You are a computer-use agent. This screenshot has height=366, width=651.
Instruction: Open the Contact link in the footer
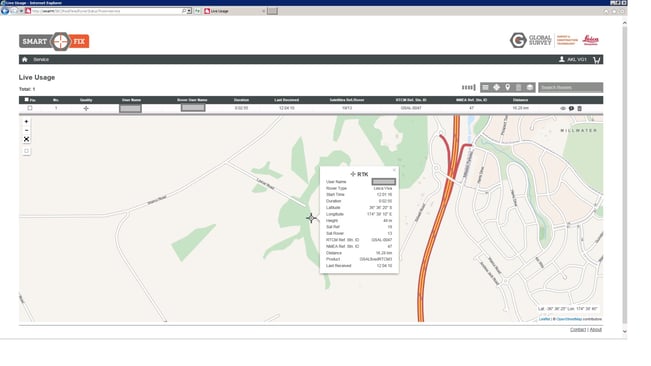coord(578,329)
